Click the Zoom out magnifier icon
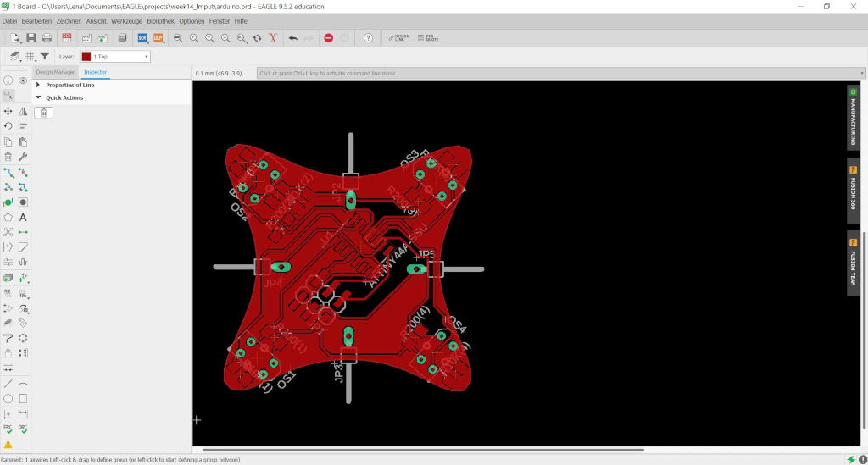The height and width of the screenshot is (465, 868). (210, 38)
